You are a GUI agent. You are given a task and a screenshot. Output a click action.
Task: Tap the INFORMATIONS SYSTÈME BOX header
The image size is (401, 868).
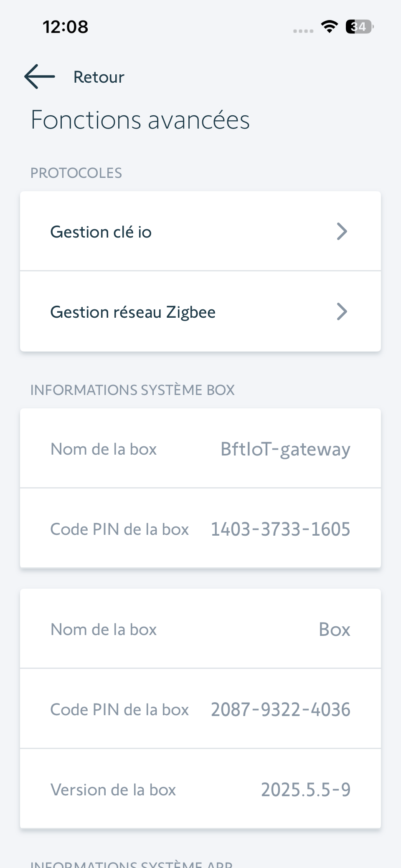point(132,390)
